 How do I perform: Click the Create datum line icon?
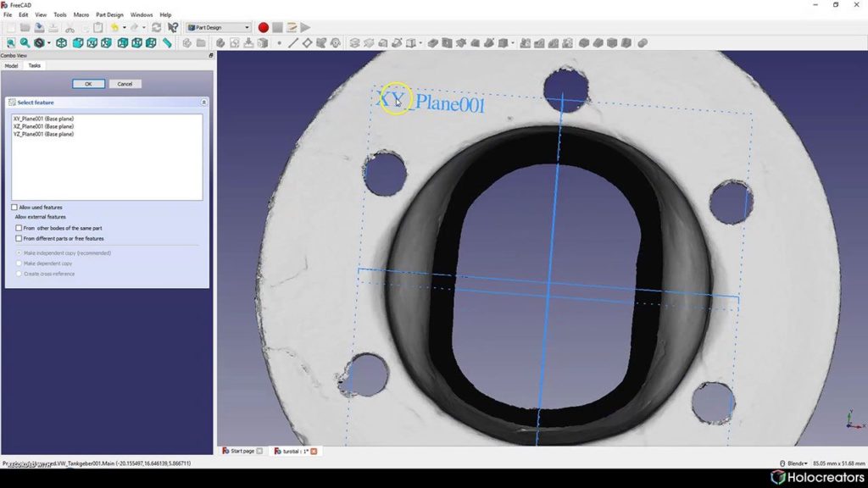pos(292,43)
